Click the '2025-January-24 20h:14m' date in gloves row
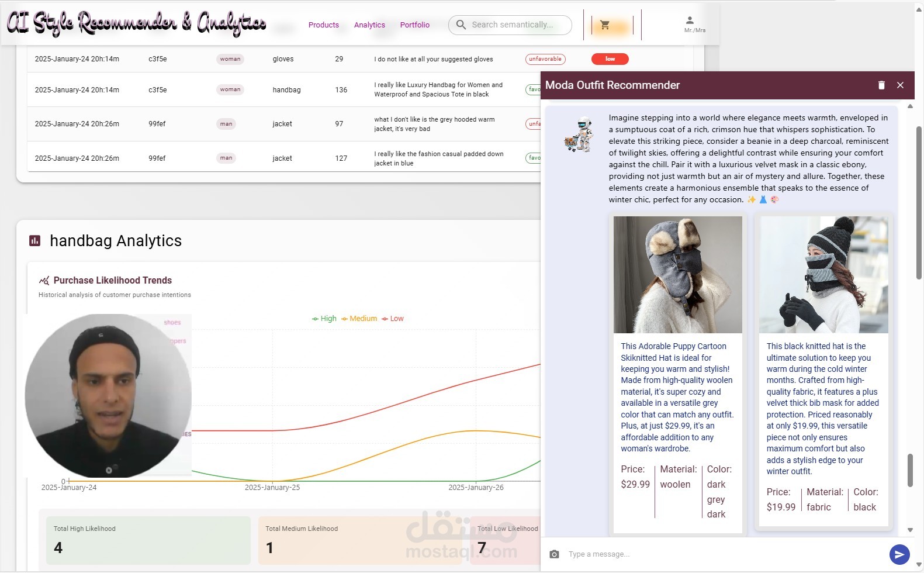This screenshot has width=924, height=573. pos(77,59)
